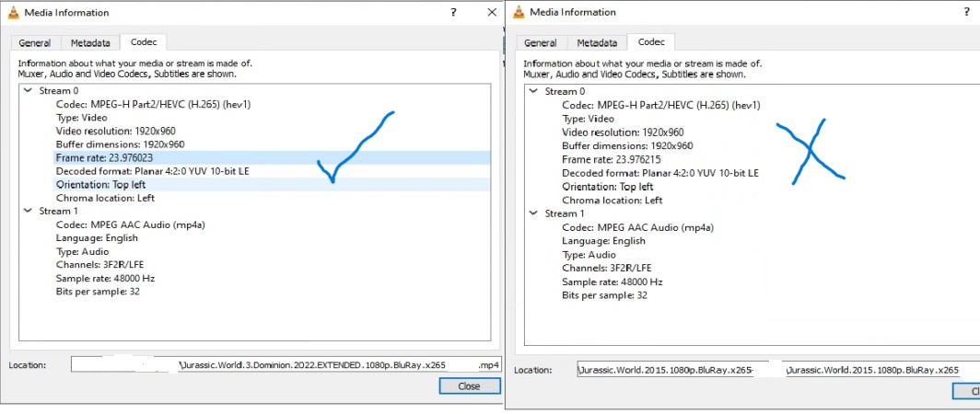Open the General tab in right window
The image size is (980, 414).
[x=541, y=43]
